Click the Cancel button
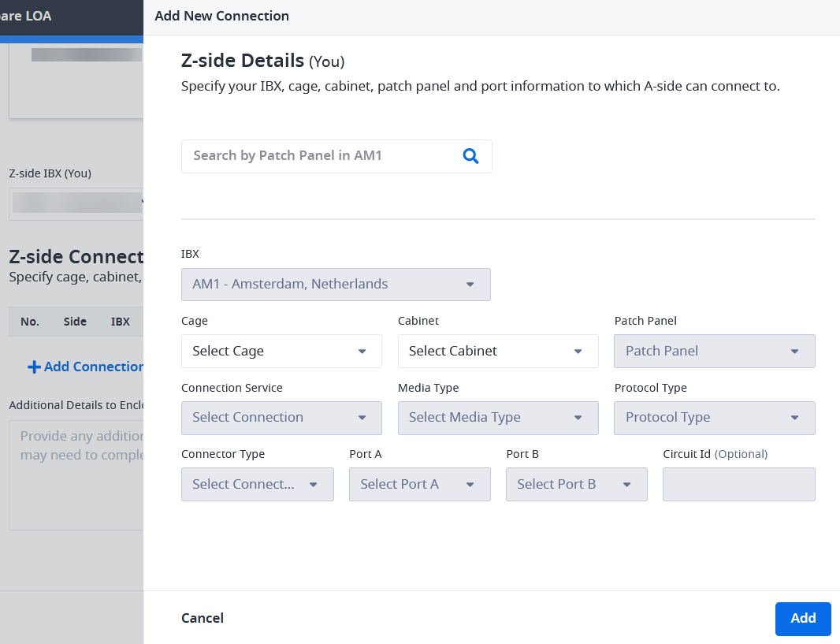Image resolution: width=840 pixels, height=644 pixels. pyautogui.click(x=202, y=618)
